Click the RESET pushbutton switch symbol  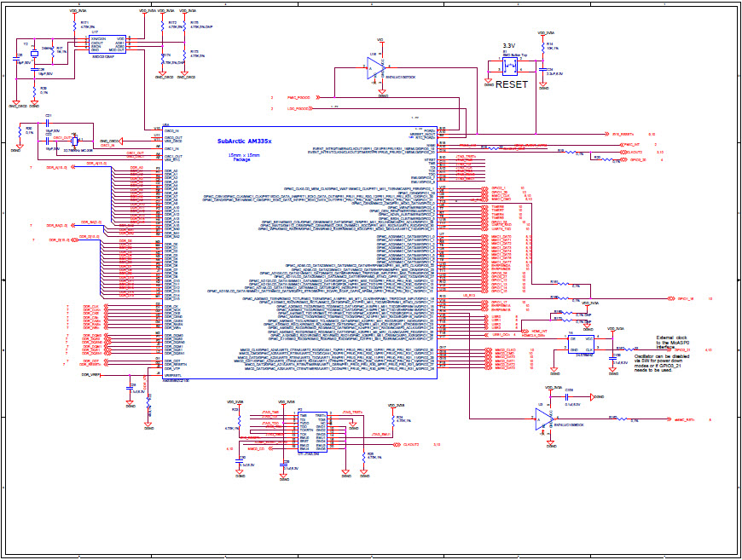[510, 66]
